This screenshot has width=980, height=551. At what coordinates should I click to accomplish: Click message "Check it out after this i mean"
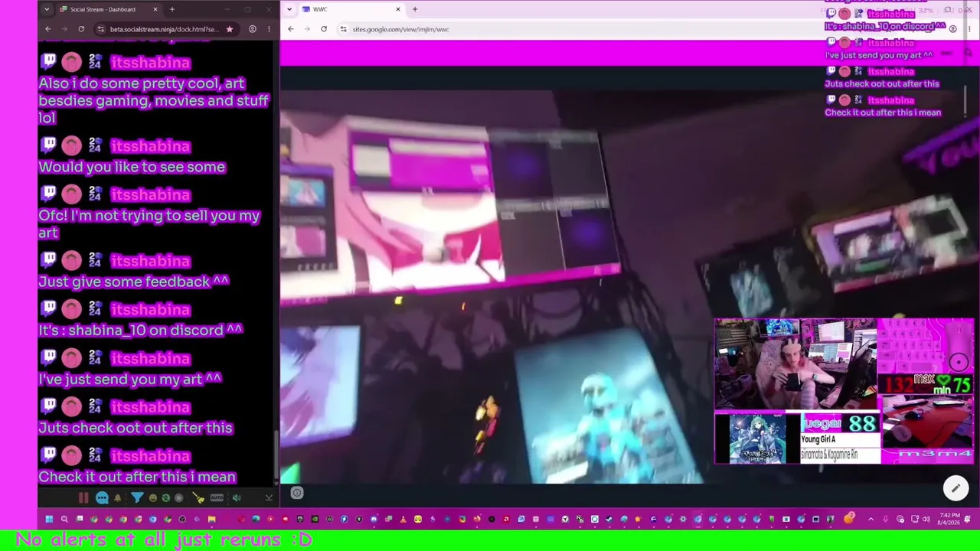click(x=137, y=477)
